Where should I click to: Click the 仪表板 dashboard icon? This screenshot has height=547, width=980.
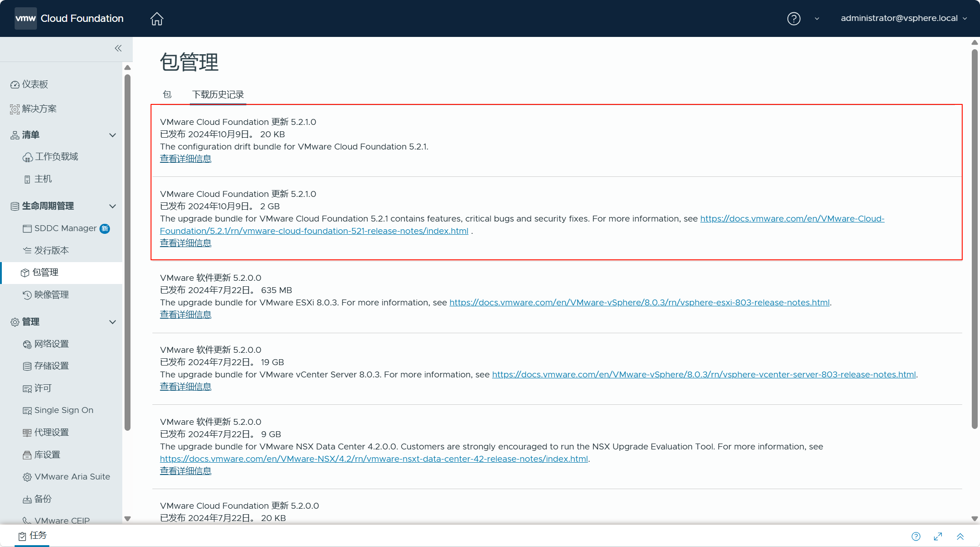pos(15,85)
